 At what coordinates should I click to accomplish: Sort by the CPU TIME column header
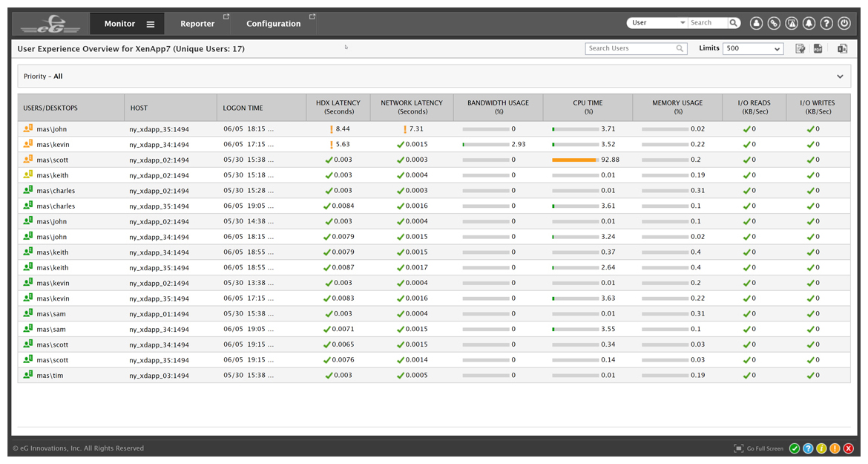pyautogui.click(x=588, y=108)
